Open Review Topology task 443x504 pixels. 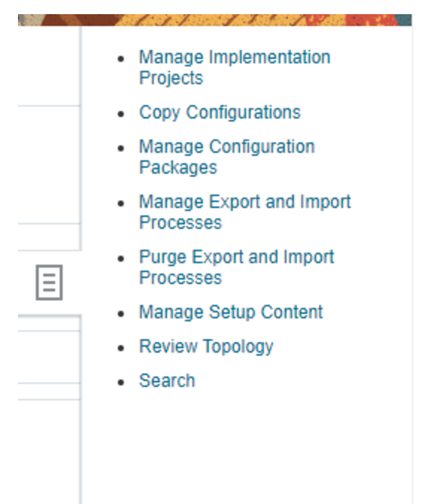click(206, 347)
